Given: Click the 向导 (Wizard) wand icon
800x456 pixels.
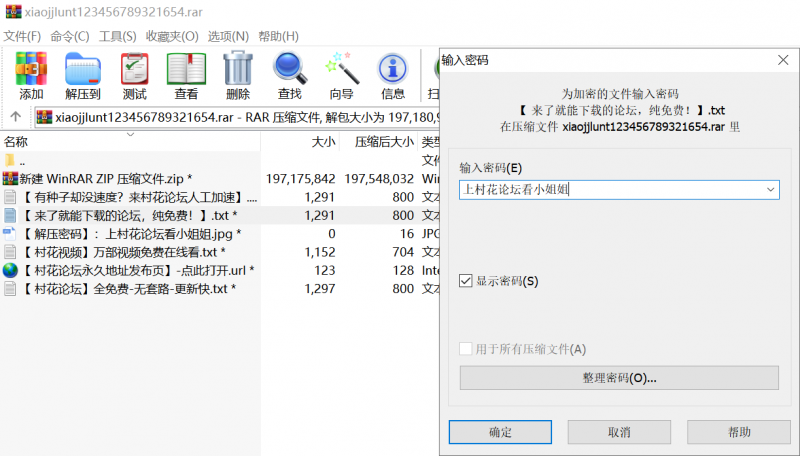Looking at the screenshot, I should 341,68.
